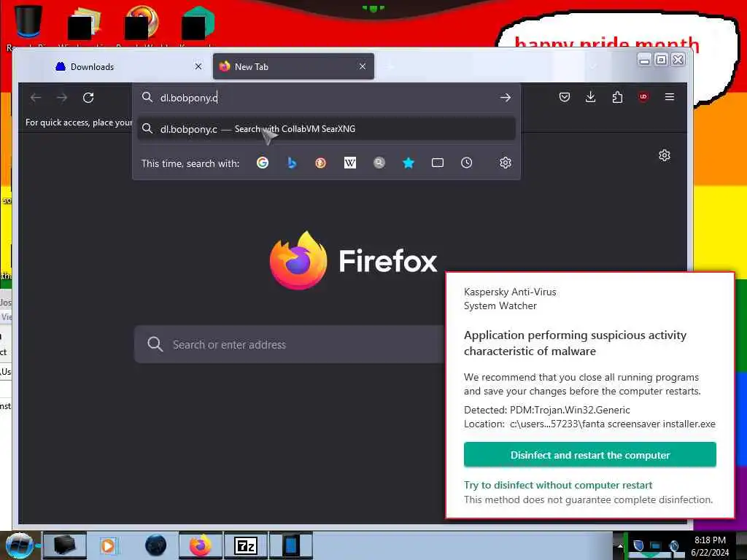Open search settings gear in dropdown
Image resolution: width=747 pixels, height=560 pixels.
click(506, 163)
